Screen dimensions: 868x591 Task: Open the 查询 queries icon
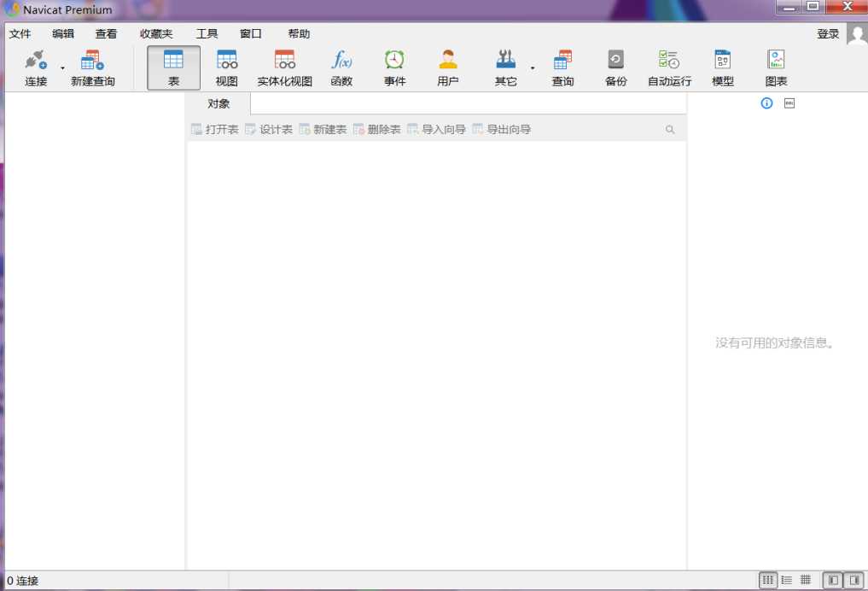click(x=563, y=67)
